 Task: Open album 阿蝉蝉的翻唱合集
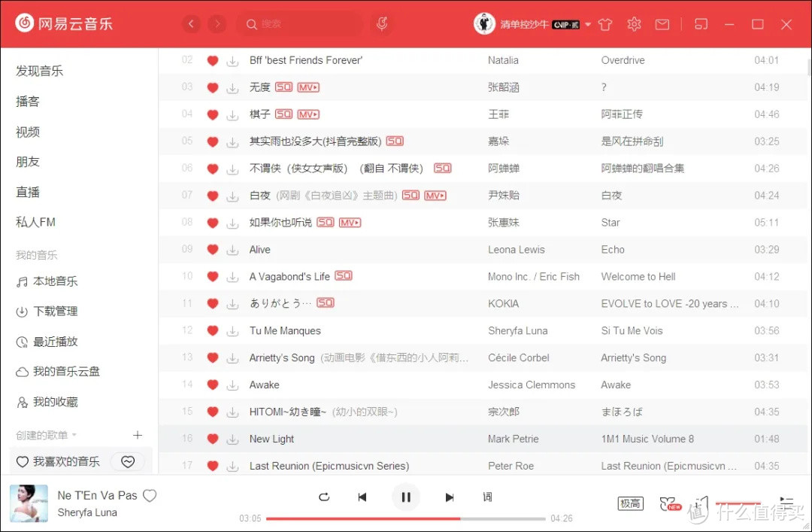pyautogui.click(x=642, y=168)
